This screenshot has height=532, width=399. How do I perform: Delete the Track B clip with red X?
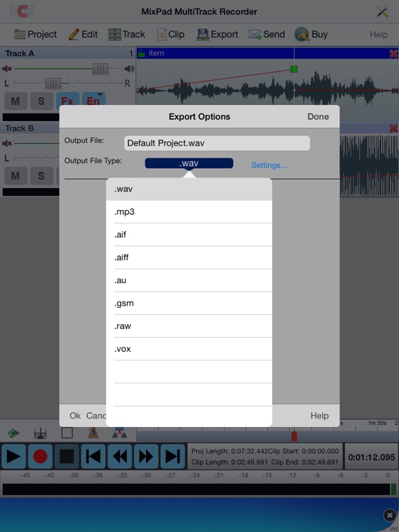pyautogui.click(x=393, y=128)
